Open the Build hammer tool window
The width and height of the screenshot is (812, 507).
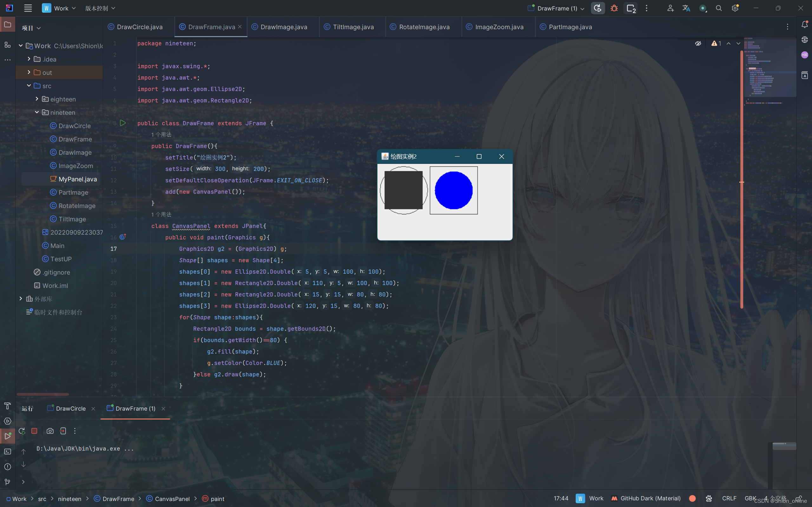(7, 406)
